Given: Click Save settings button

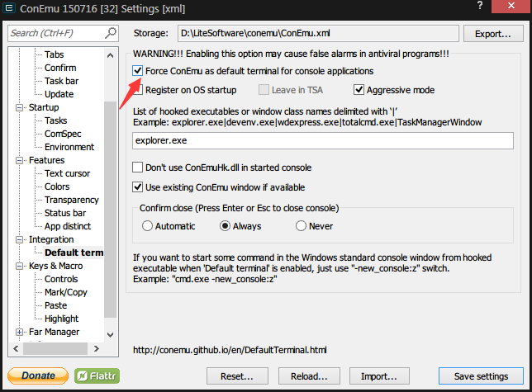Looking at the screenshot, I should point(481,376).
